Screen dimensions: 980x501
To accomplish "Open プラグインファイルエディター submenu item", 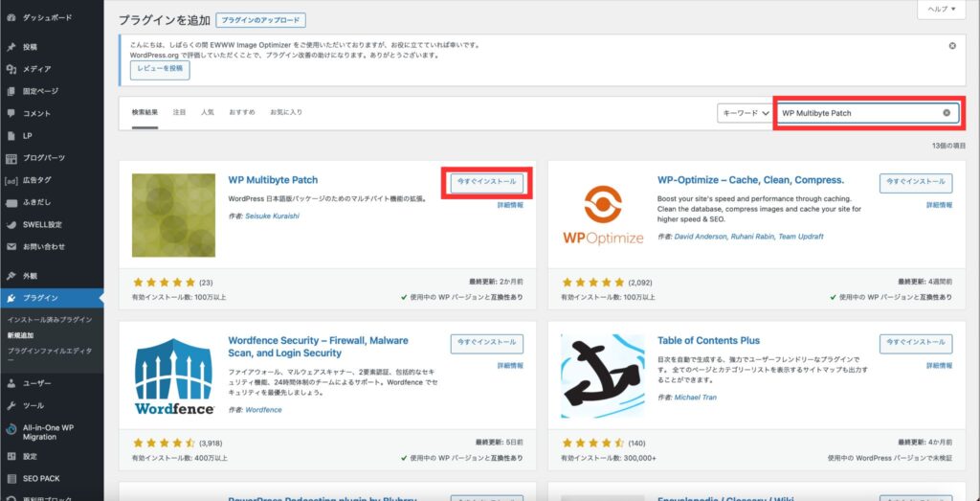I will click(x=50, y=355).
